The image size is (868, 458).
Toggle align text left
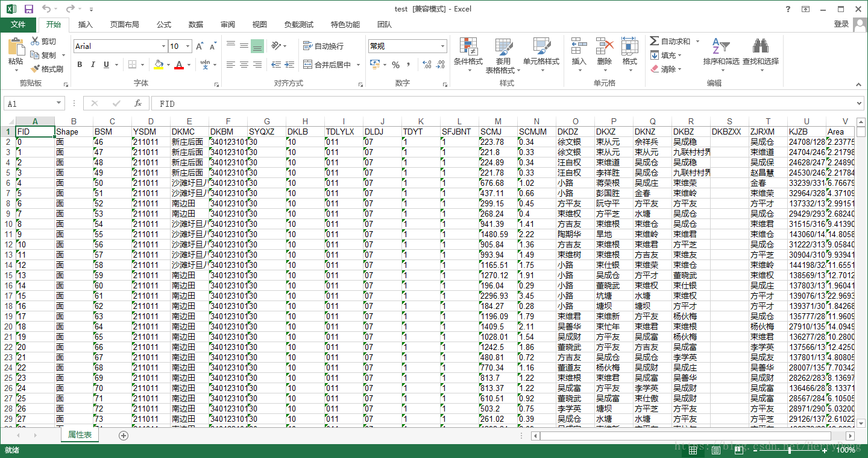tap(231, 65)
